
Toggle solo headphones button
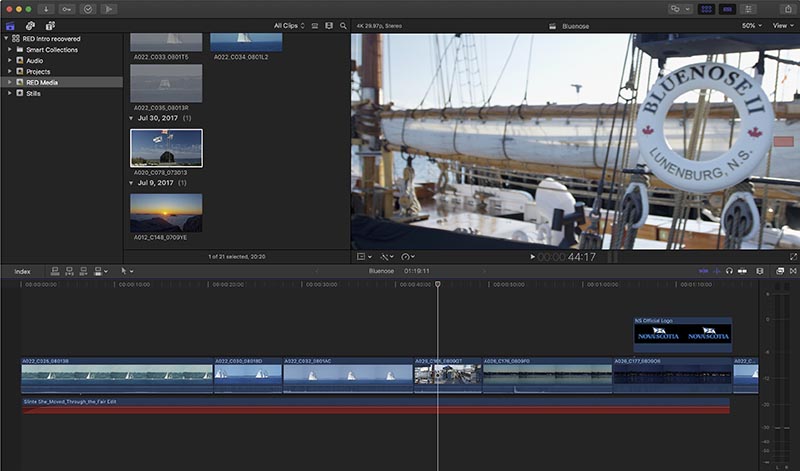pyautogui.click(x=730, y=271)
